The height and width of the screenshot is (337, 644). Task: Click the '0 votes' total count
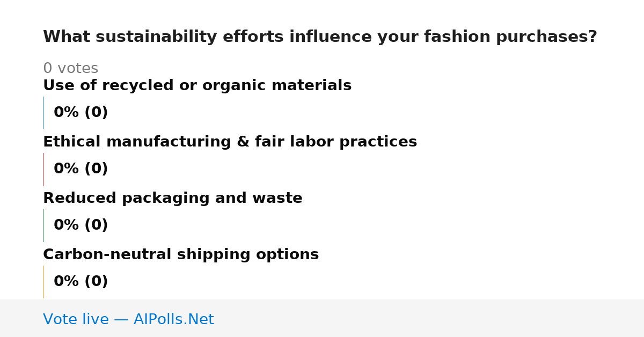[x=70, y=69]
